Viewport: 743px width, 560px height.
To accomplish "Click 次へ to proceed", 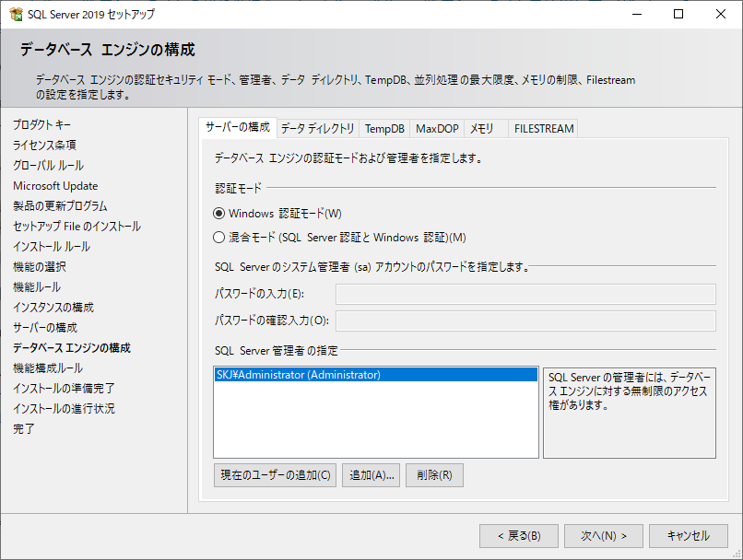I will click(603, 535).
